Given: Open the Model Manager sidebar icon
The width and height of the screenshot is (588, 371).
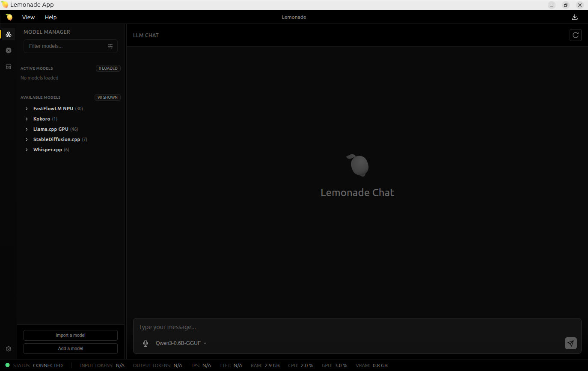Looking at the screenshot, I should (x=8, y=34).
